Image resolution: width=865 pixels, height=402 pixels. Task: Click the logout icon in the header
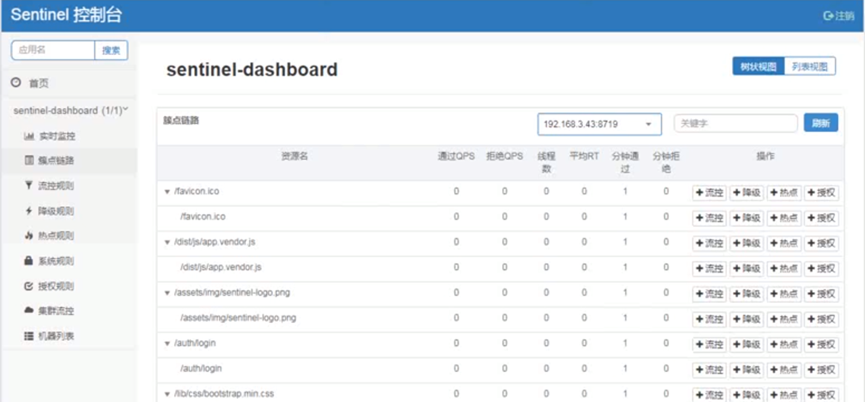827,16
